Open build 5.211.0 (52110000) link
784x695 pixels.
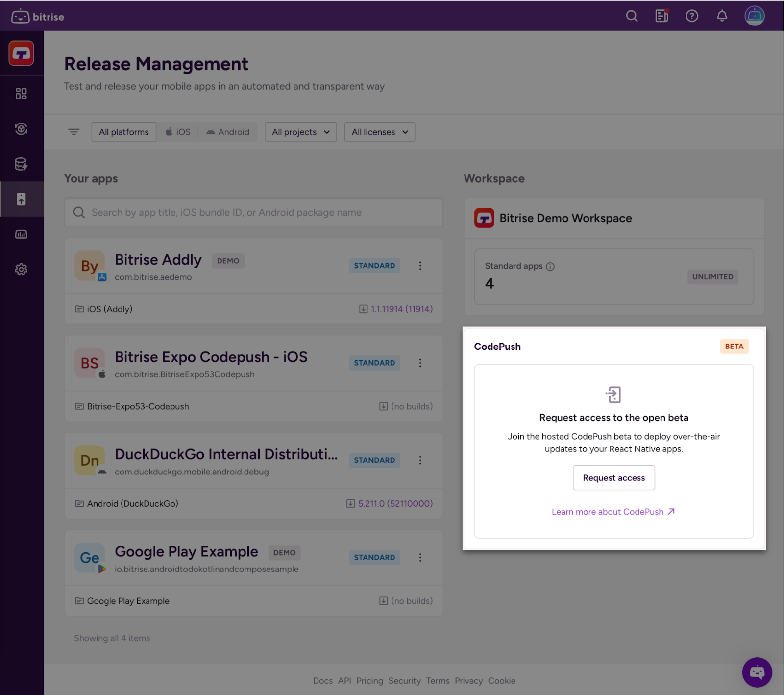(395, 504)
